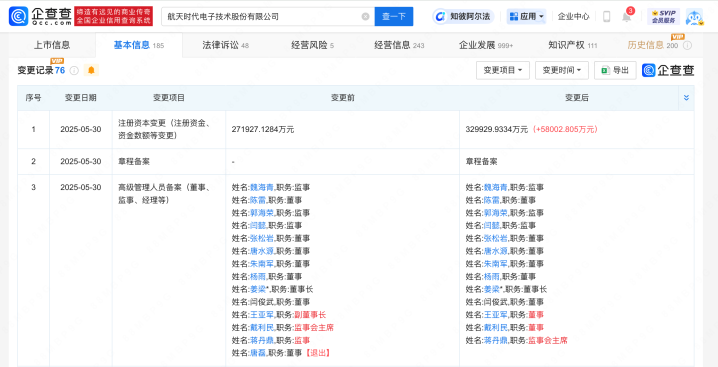
Task: Open 杨雨 link in 变更后 column
Action: coord(491,277)
